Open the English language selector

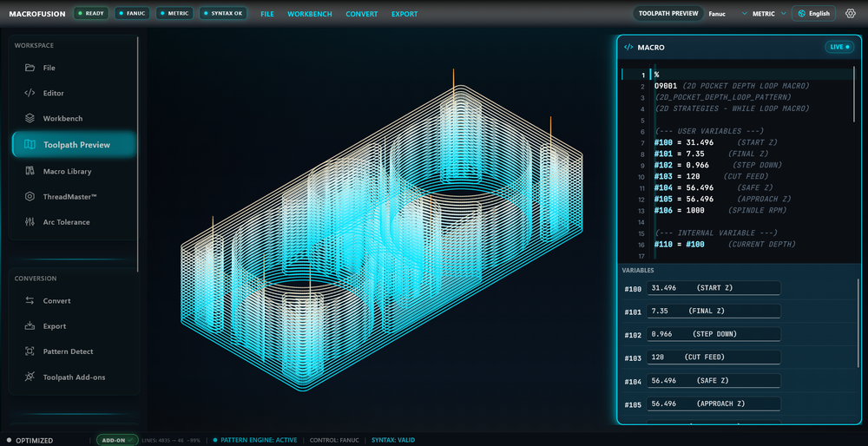point(814,13)
